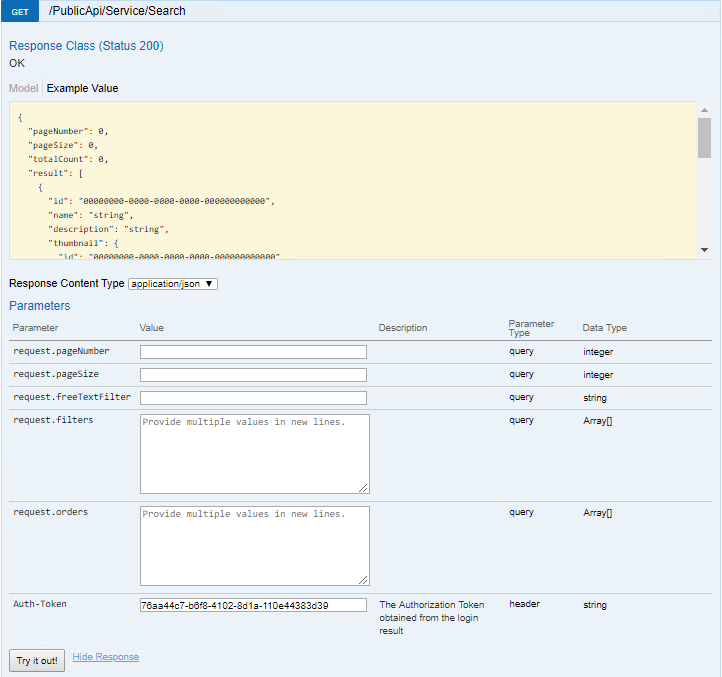This screenshot has width=722, height=677.
Task: Open the Response Content Type dropdown
Action: pyautogui.click(x=173, y=284)
